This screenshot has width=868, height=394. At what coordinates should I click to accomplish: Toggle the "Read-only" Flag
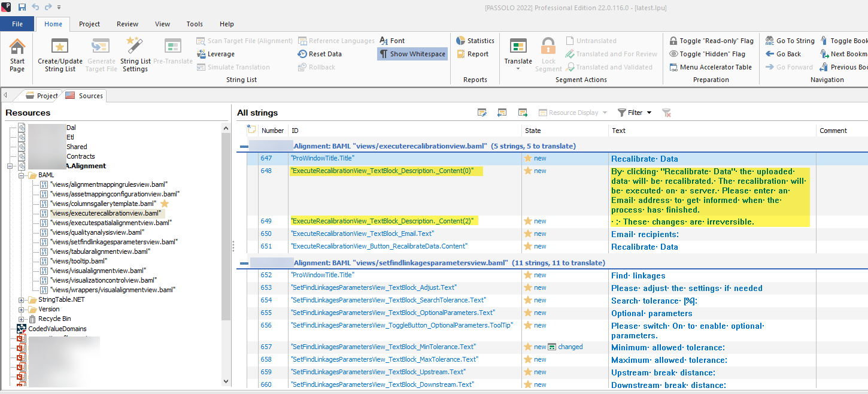(712, 40)
